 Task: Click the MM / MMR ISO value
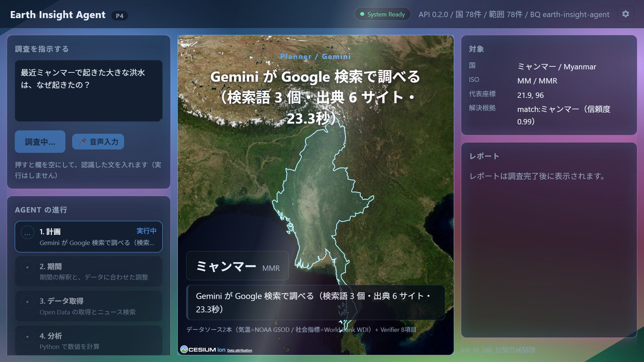pyautogui.click(x=537, y=81)
